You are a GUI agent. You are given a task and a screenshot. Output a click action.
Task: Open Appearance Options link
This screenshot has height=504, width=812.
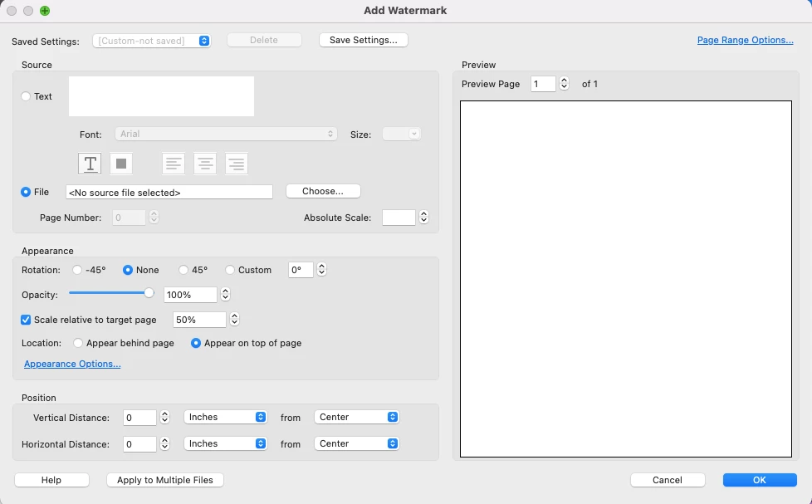(x=72, y=364)
